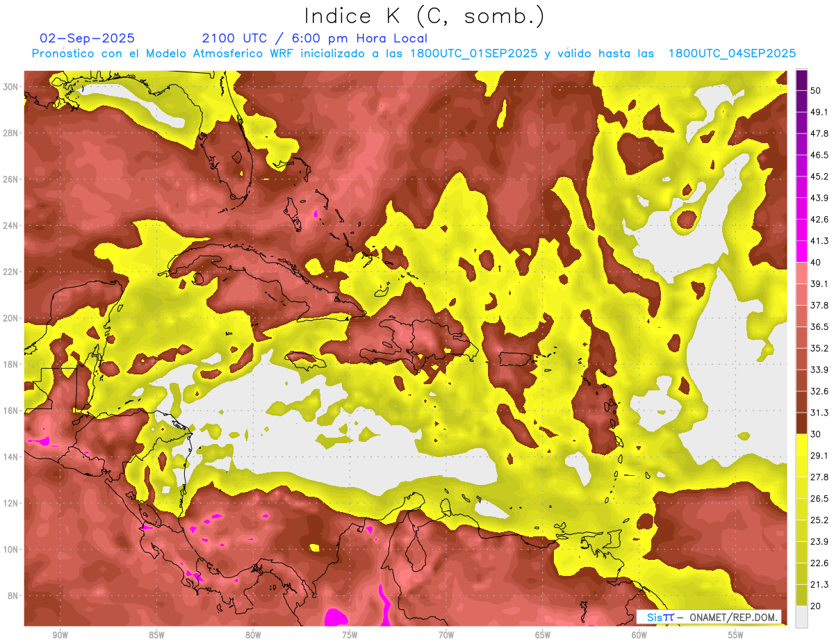This screenshot has width=834, height=644.
Task: Pick the 75W longitude axis label
Action: click(350, 635)
